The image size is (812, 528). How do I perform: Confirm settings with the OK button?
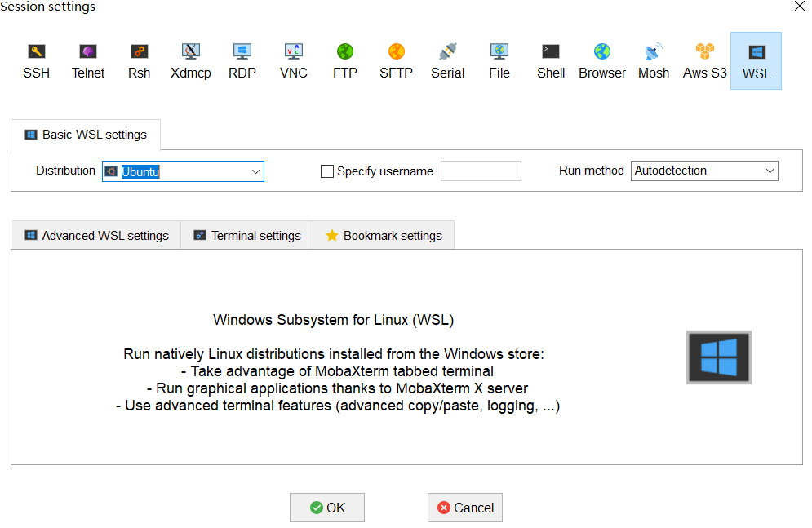pyautogui.click(x=326, y=507)
